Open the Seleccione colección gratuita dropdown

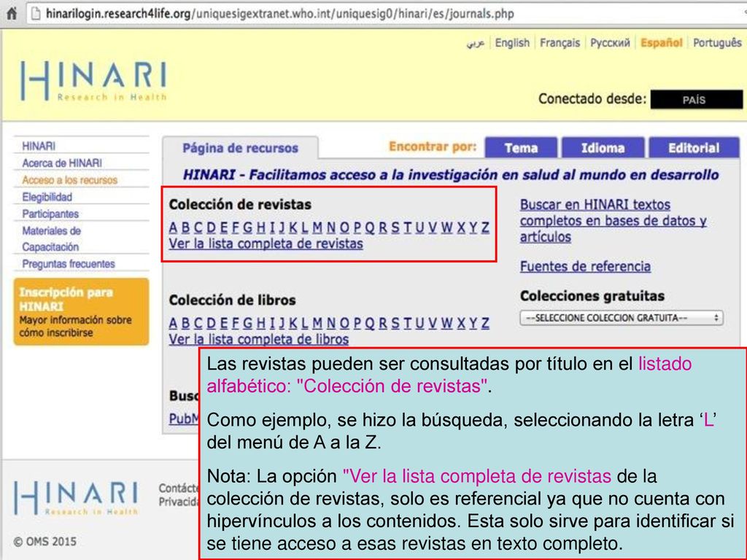pyautogui.click(x=622, y=318)
